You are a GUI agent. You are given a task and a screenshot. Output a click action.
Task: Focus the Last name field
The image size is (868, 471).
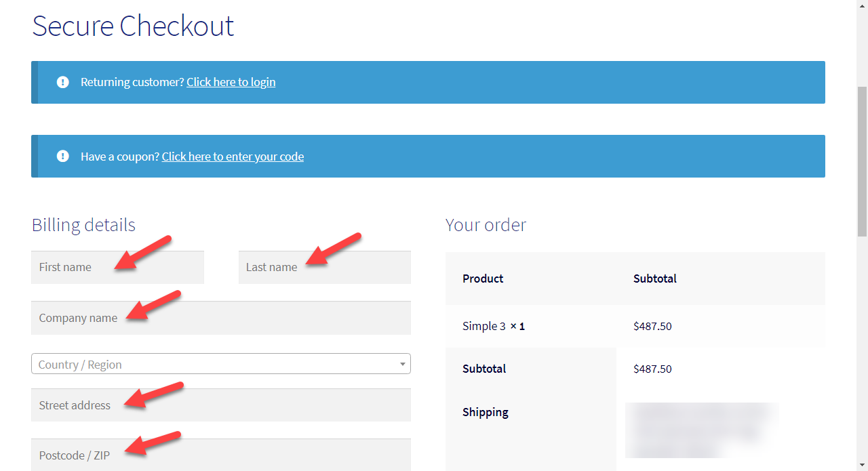coord(325,267)
